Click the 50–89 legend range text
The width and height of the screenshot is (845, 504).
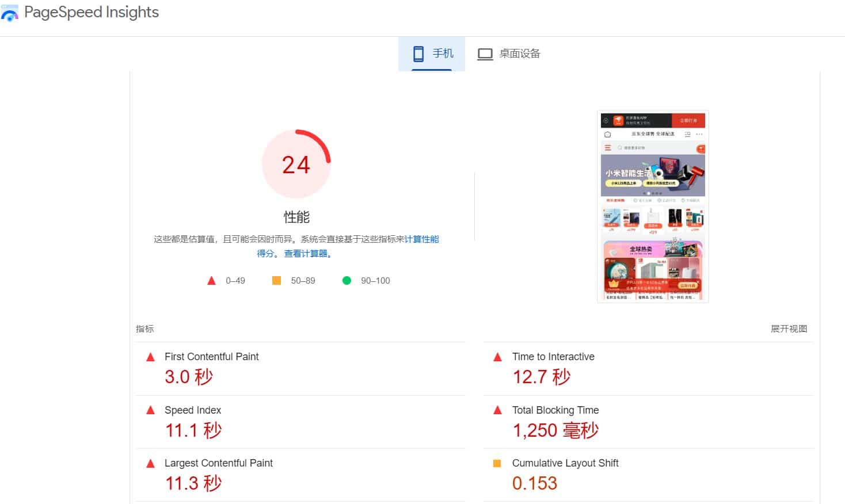pyautogui.click(x=303, y=281)
